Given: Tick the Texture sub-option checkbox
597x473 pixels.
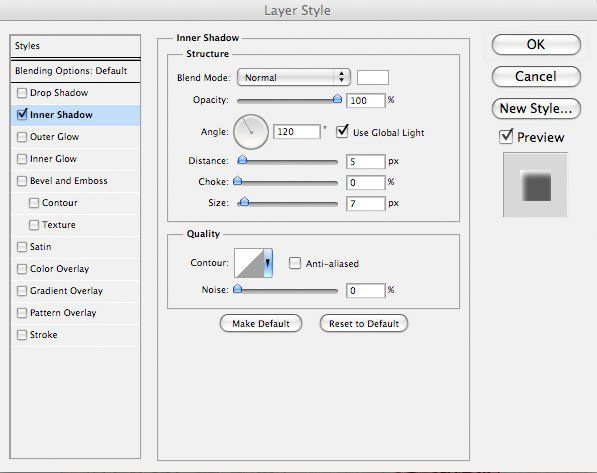Looking at the screenshot, I should click(x=34, y=225).
